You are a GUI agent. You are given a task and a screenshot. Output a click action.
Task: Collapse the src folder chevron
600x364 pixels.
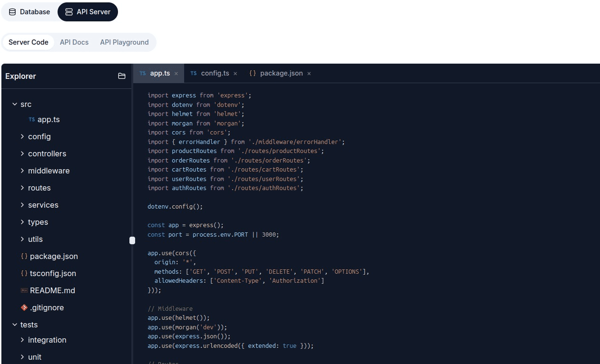[15, 104]
